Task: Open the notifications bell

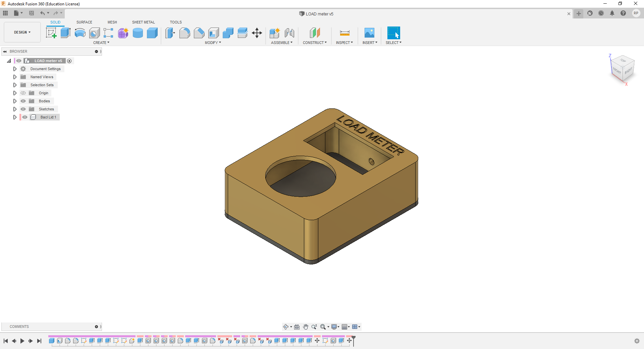Action: pos(612,13)
